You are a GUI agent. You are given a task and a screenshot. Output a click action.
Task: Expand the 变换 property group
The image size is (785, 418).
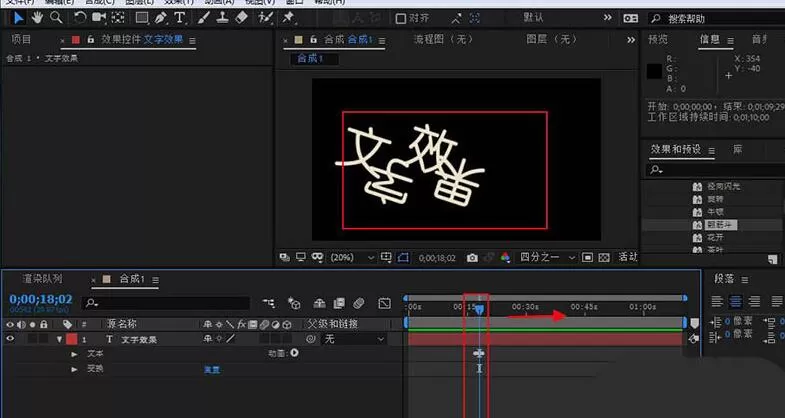[x=75, y=369]
